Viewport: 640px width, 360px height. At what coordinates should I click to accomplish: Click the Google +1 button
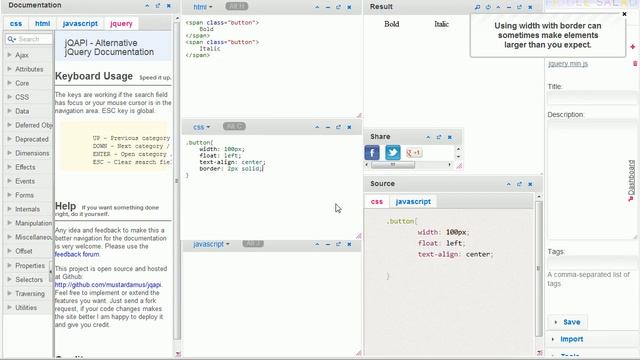413,153
